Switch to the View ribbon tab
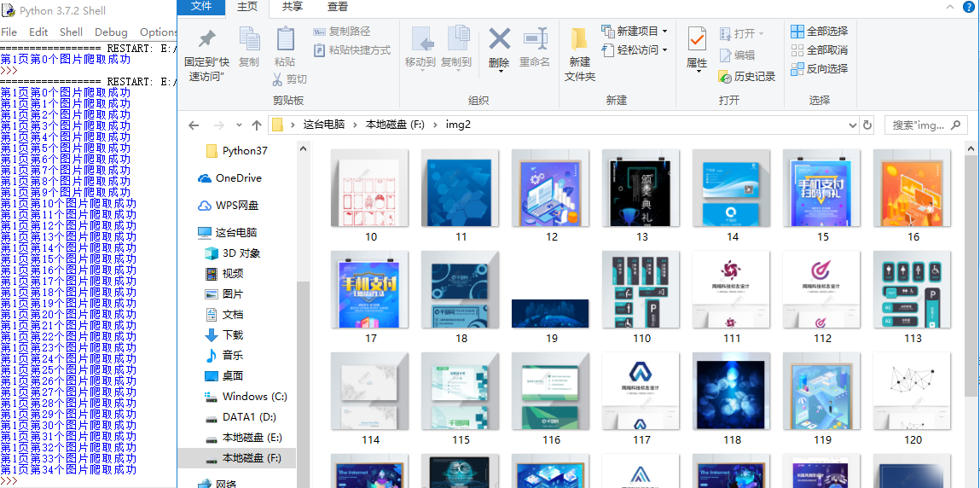This screenshot has height=488, width=980. point(338,7)
